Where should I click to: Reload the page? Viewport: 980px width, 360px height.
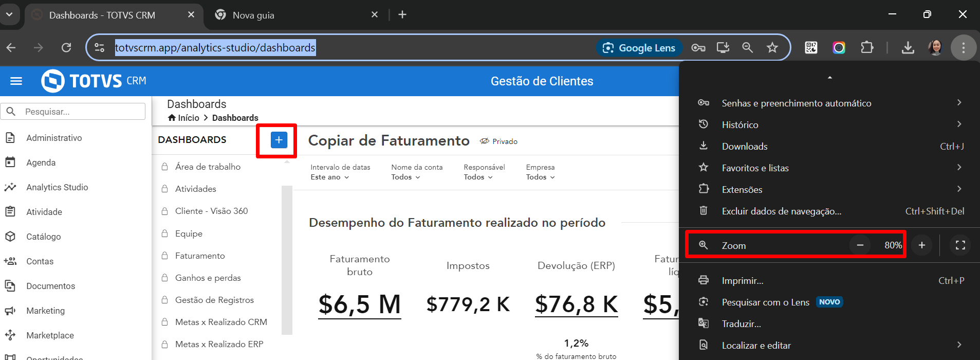click(x=66, y=48)
